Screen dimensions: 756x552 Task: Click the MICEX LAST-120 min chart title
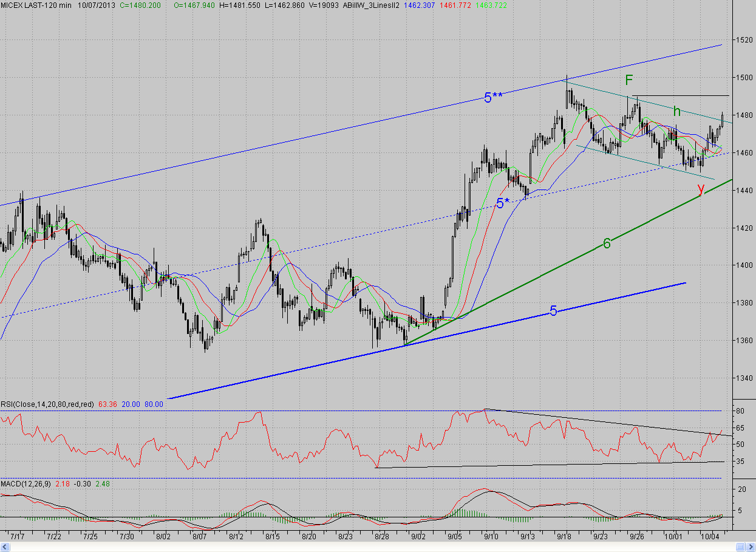(36, 5)
